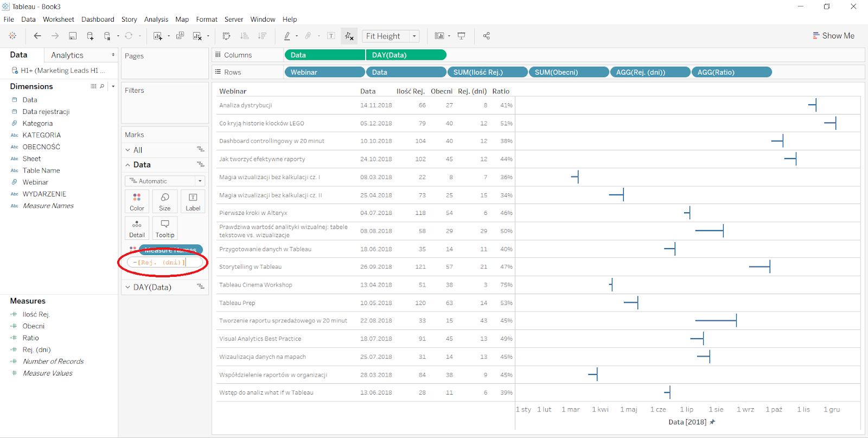The height and width of the screenshot is (438, 868).
Task: Click the Duplicate sheet icon
Action: tap(180, 36)
